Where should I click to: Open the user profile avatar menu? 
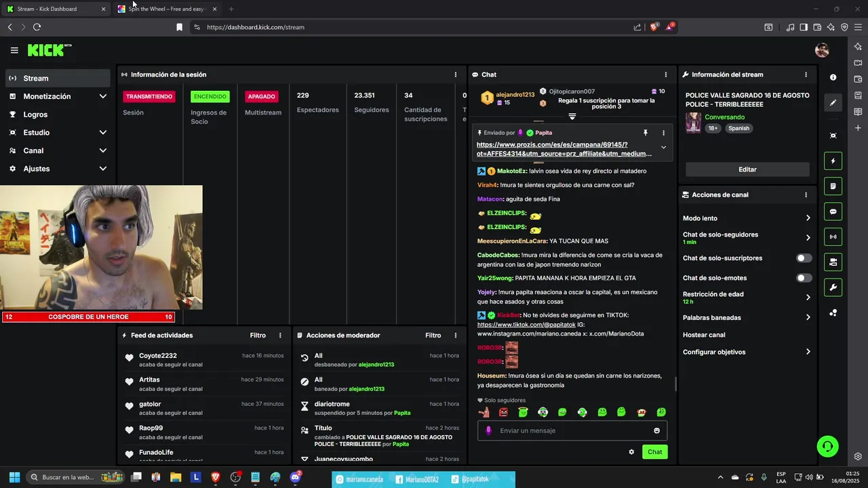[822, 50]
